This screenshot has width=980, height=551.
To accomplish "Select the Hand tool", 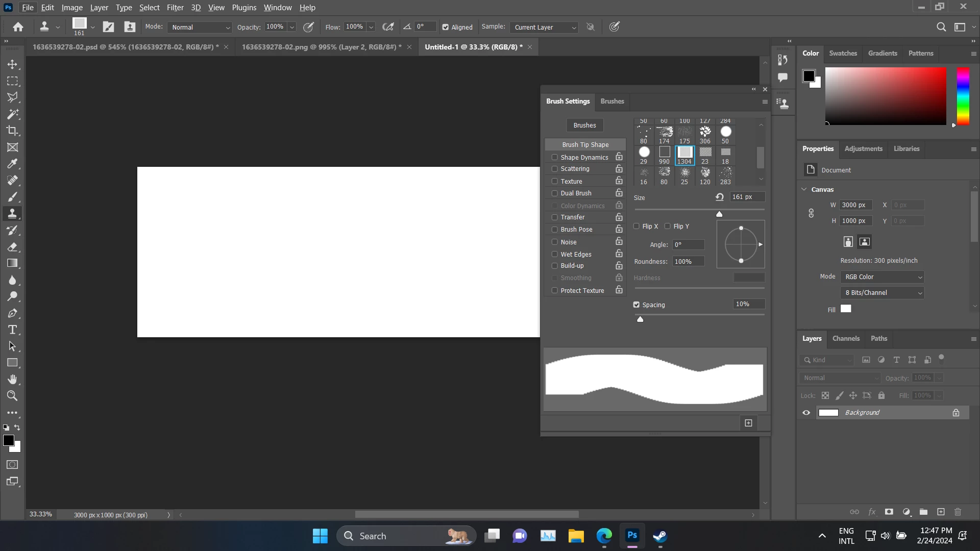I will click(x=12, y=379).
